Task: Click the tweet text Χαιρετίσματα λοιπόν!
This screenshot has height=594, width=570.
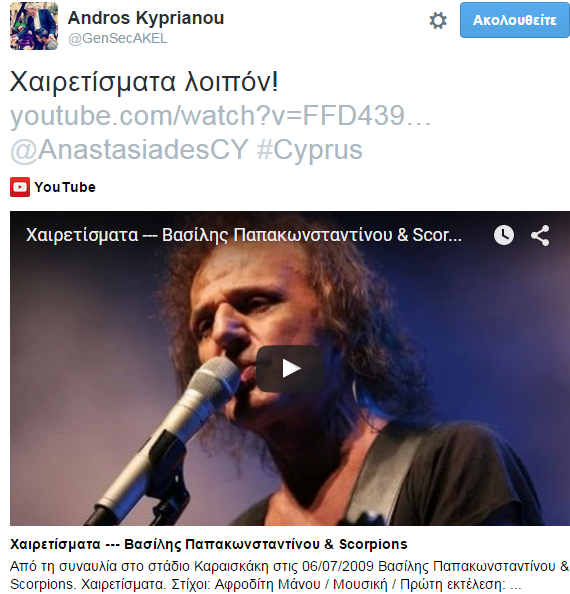Action: point(144,81)
